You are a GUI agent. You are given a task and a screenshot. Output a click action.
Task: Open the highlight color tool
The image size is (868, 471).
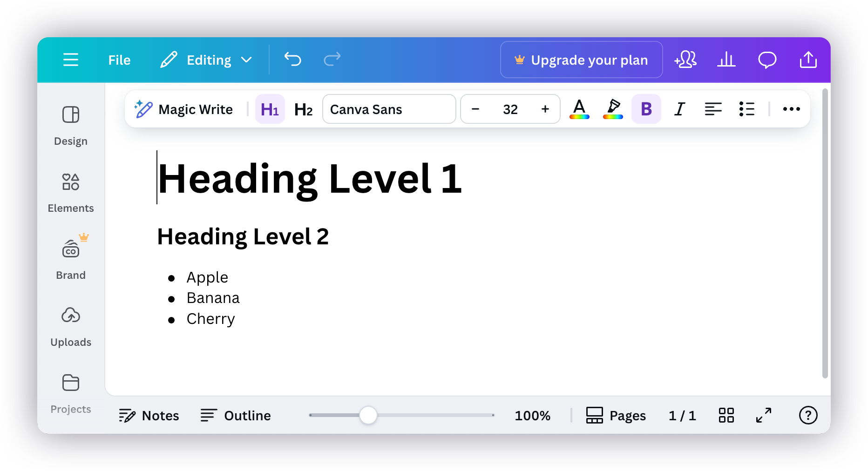pos(612,109)
